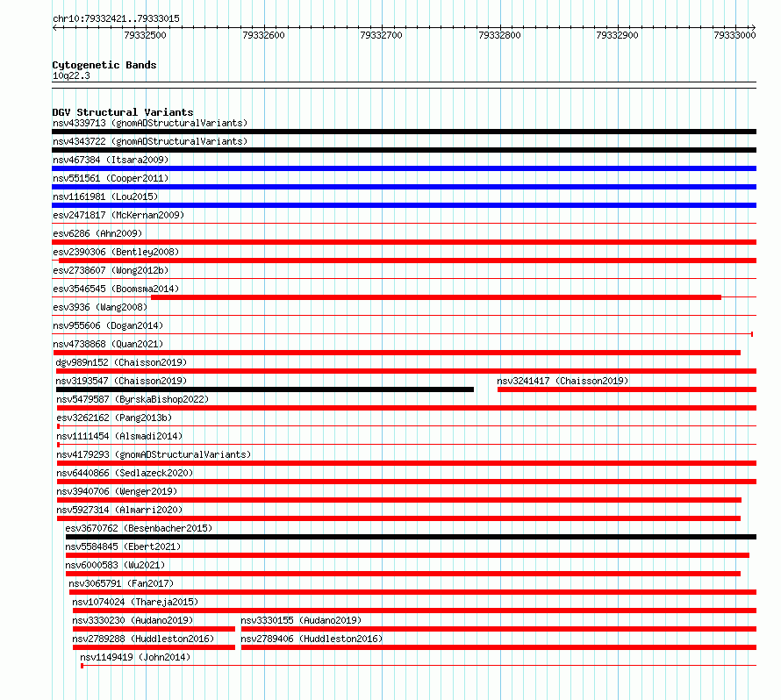The width and height of the screenshot is (781, 700).
Task: Click ruler position 79332600
Action: [263, 35]
